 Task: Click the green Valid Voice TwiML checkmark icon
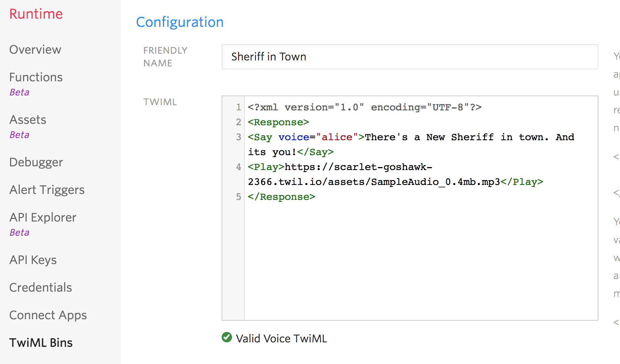coord(227,338)
